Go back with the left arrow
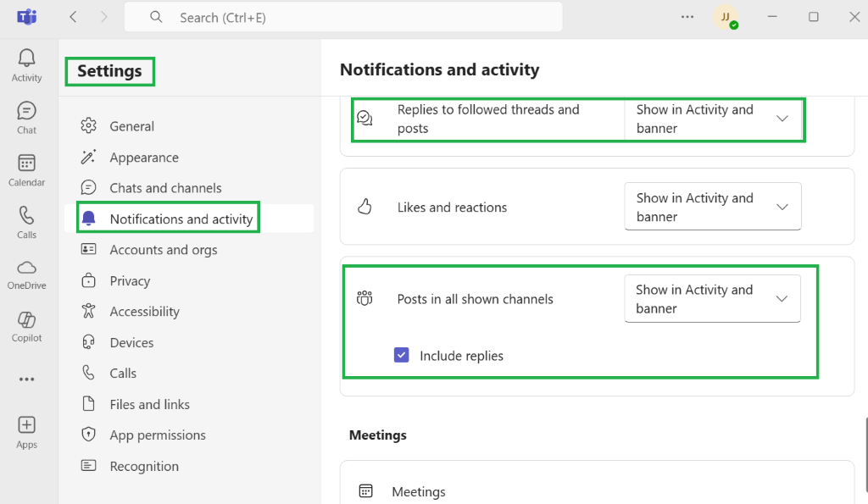 [73, 17]
